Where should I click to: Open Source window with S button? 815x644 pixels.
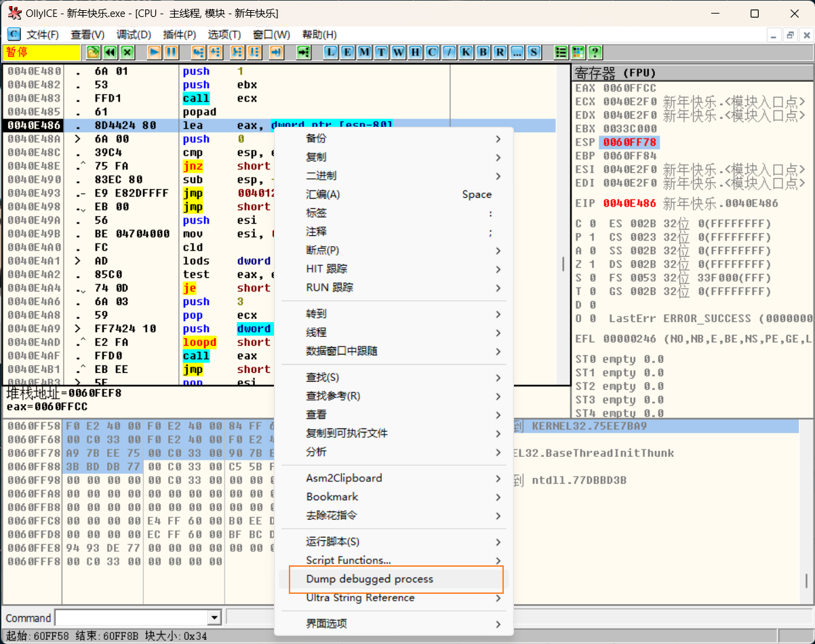coord(534,52)
